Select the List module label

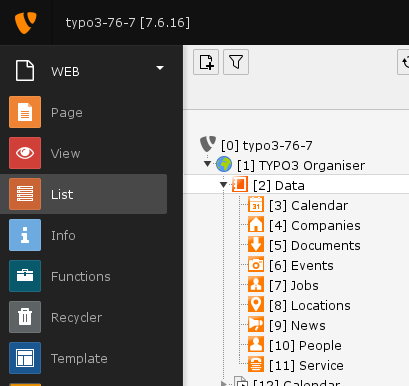pos(62,194)
